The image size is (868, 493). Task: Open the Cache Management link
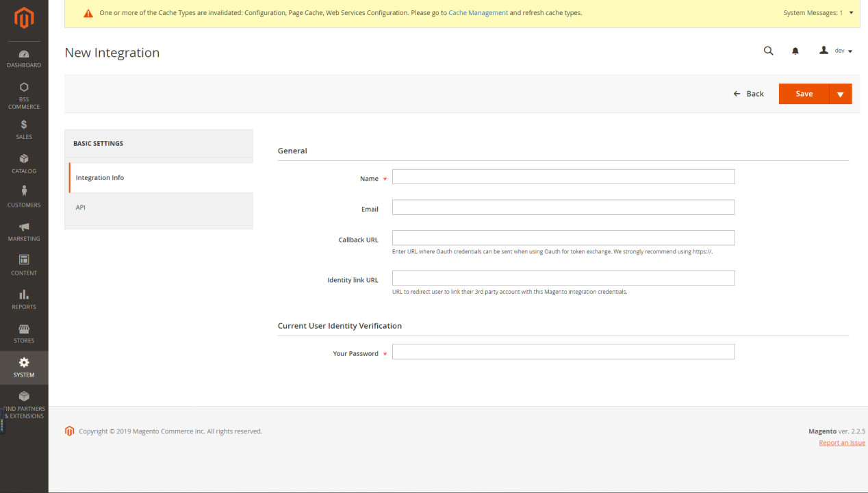tap(478, 13)
